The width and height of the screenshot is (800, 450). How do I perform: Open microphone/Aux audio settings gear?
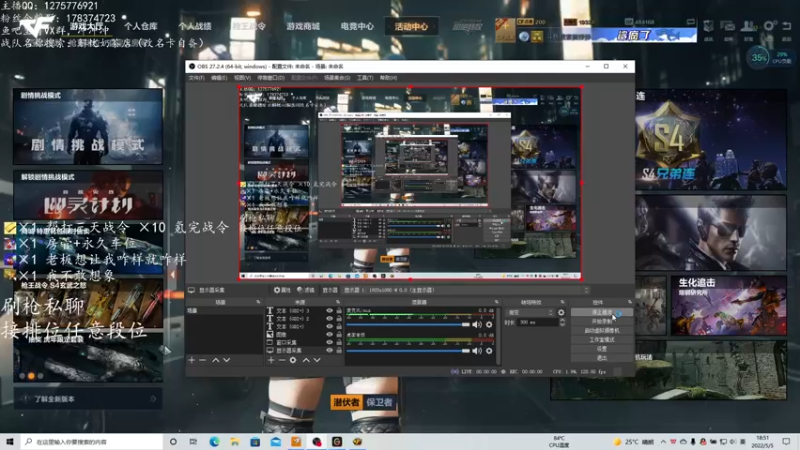[x=489, y=324]
